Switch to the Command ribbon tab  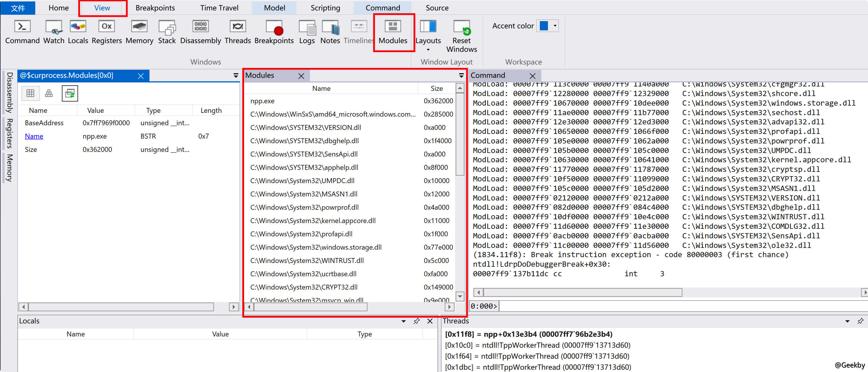point(383,8)
